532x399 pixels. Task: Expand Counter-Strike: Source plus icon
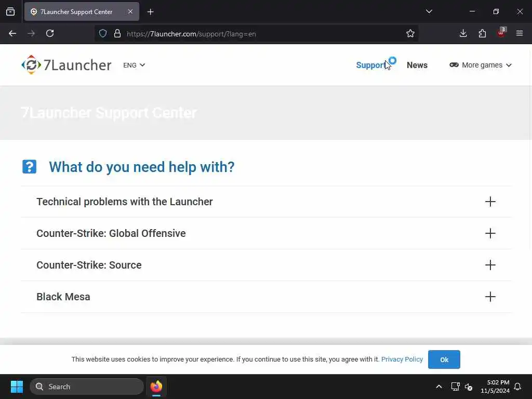(x=490, y=265)
